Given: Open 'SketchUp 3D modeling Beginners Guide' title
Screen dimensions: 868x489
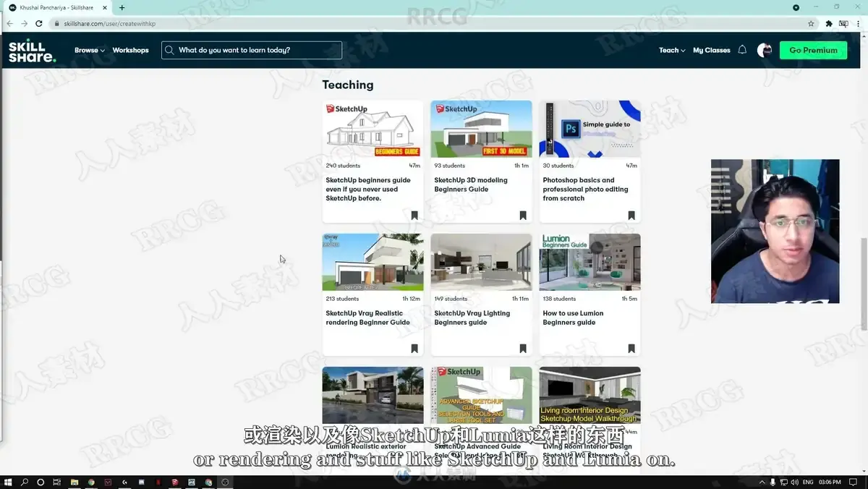Looking at the screenshot, I should [x=471, y=184].
